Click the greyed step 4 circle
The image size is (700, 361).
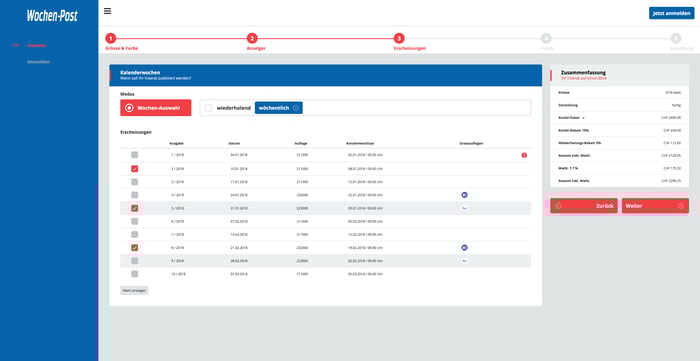[546, 38]
